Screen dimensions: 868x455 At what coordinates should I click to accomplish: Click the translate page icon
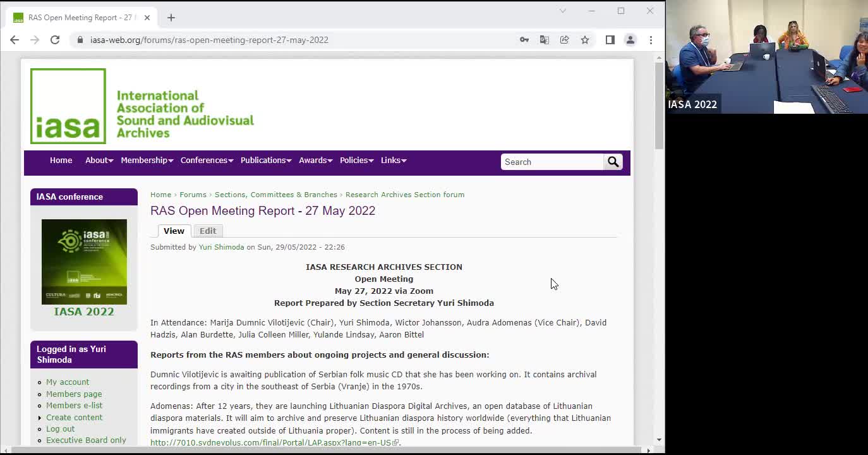[x=545, y=40]
